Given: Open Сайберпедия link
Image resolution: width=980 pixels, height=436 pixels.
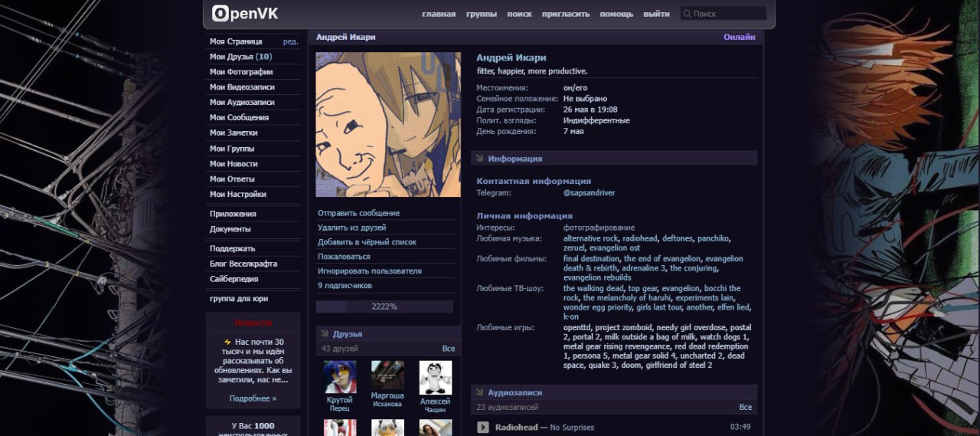Looking at the screenshot, I should (234, 280).
